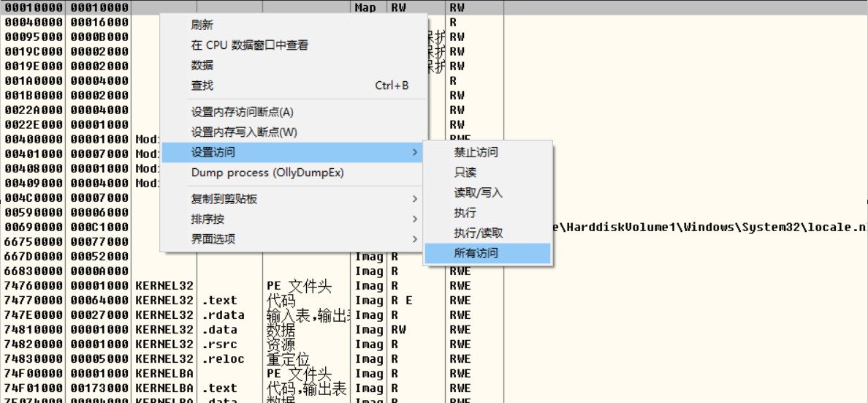This screenshot has width=868, height=403.
Task: Click address 00010000 in top row
Action: pos(34,8)
